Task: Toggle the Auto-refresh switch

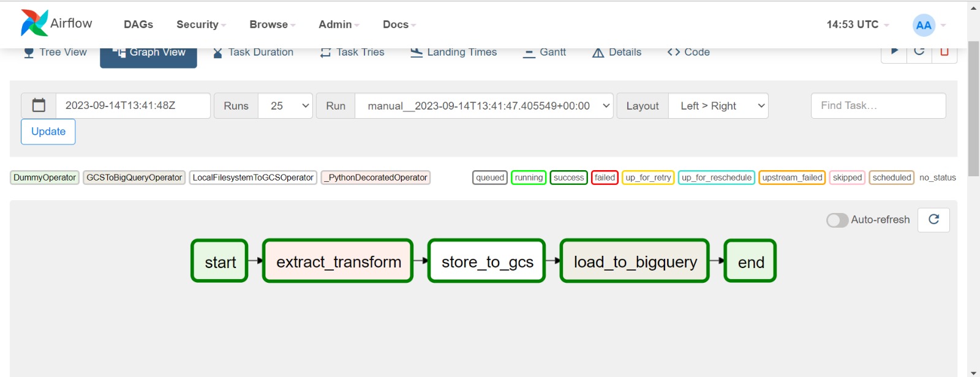Action: (x=837, y=220)
